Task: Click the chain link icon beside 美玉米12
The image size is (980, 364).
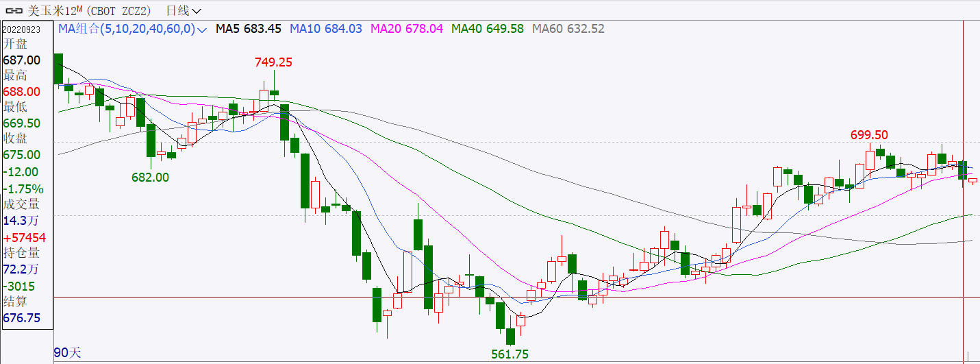Action: click(14, 11)
